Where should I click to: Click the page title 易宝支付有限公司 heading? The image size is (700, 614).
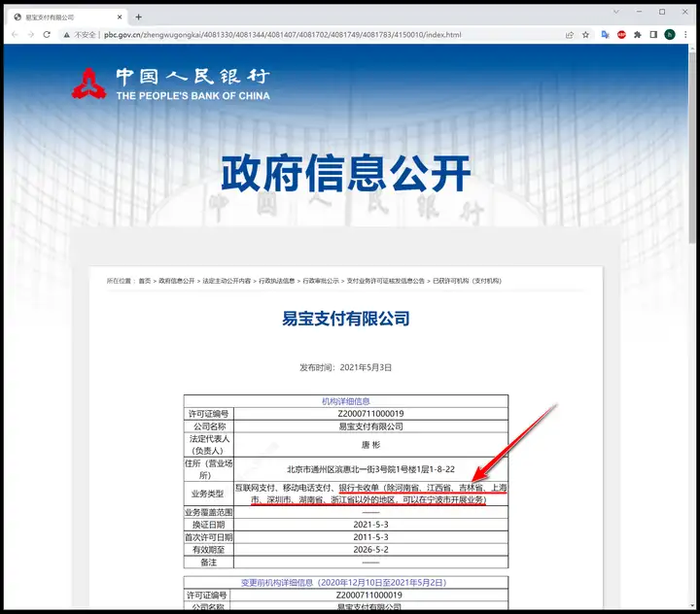point(346,319)
